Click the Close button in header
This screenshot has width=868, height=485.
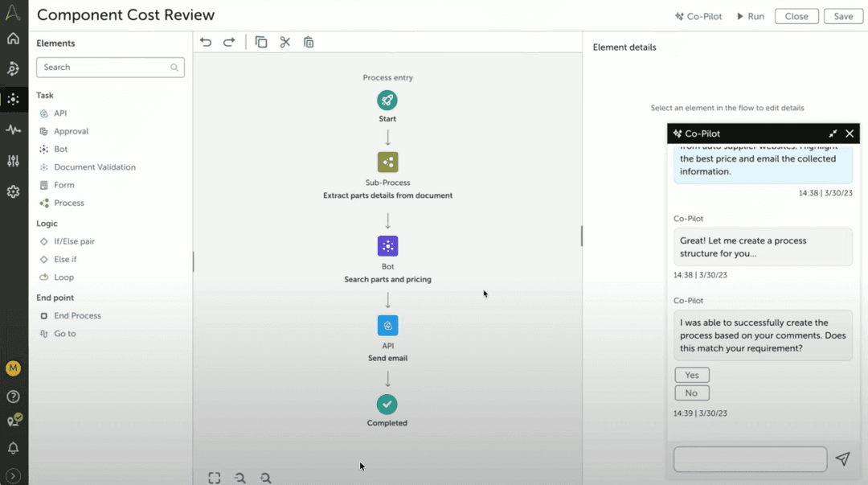point(796,16)
